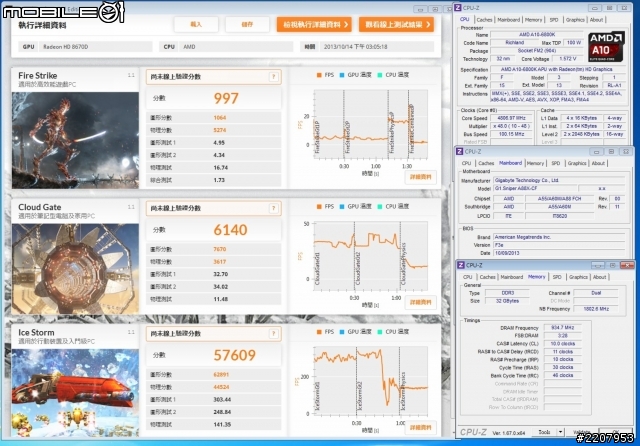Click the American Megatrends Inc. BIOS brand field

click(559, 237)
